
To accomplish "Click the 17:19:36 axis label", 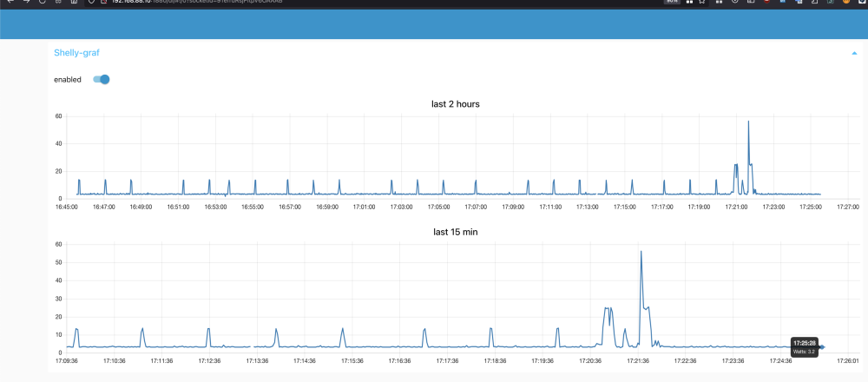I will coord(542,361).
